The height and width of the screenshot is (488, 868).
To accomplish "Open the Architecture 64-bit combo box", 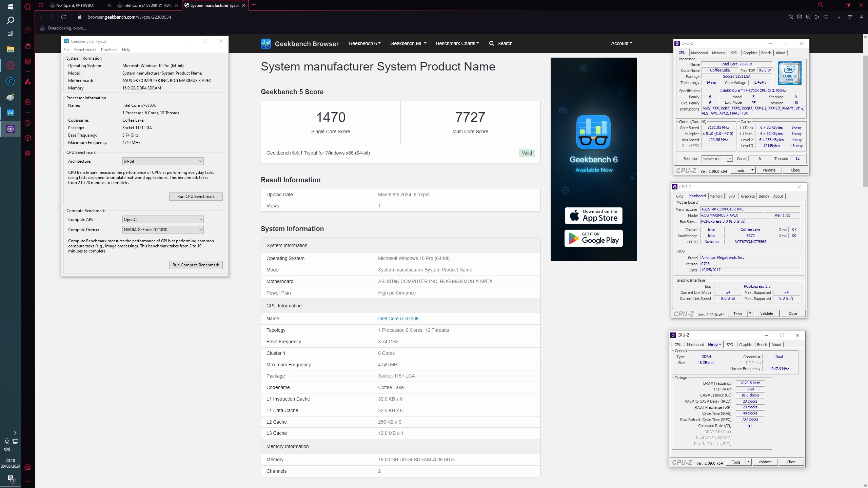I will (x=163, y=161).
